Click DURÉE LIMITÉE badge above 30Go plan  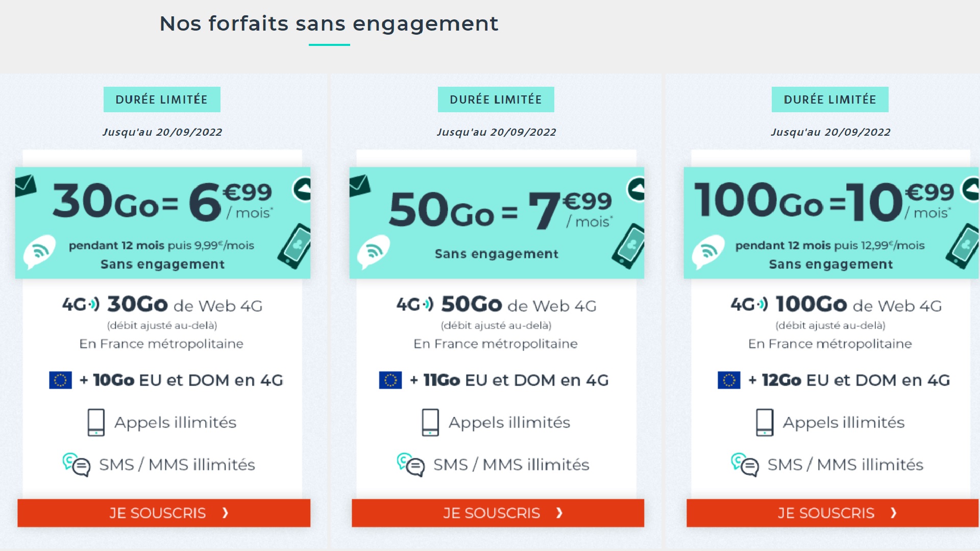(162, 99)
